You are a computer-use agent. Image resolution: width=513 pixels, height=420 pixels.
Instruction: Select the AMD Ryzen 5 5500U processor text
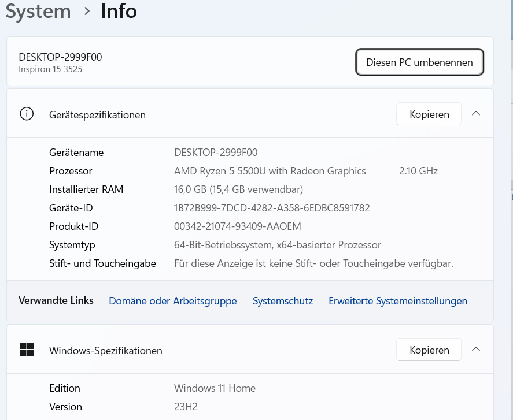coord(270,171)
